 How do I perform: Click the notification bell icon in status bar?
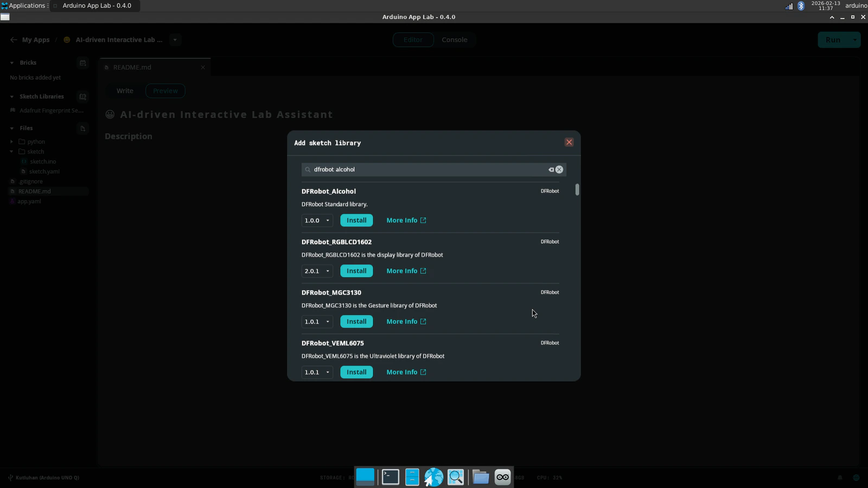click(840, 478)
